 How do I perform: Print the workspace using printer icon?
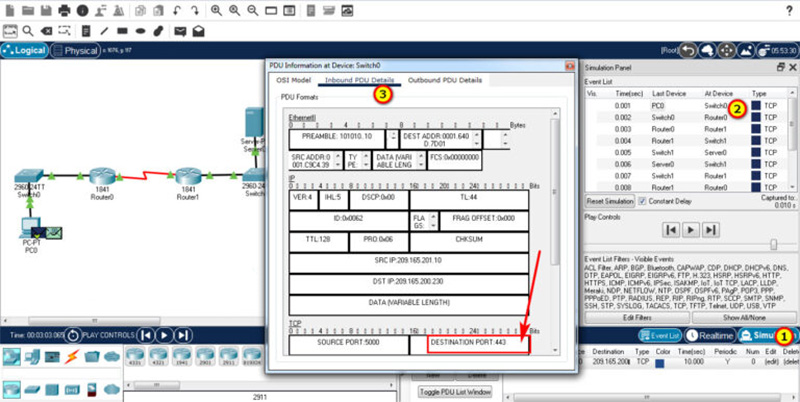[64, 10]
